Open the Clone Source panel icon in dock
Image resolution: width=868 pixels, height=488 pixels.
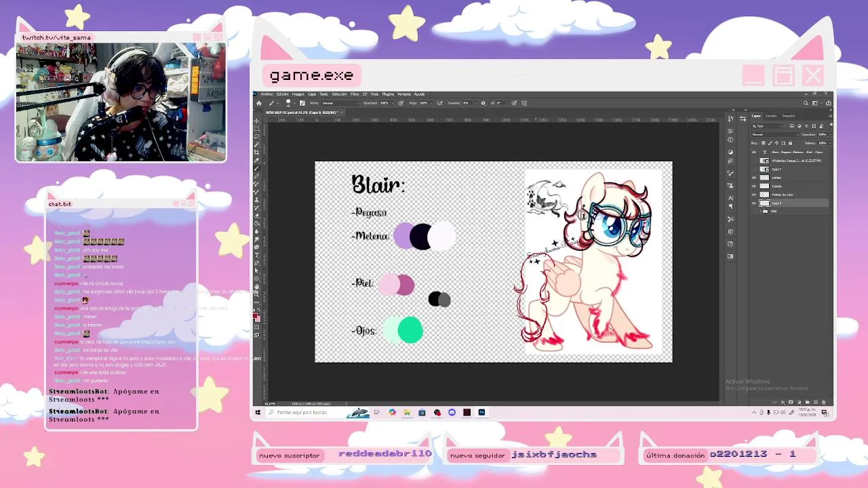click(730, 185)
